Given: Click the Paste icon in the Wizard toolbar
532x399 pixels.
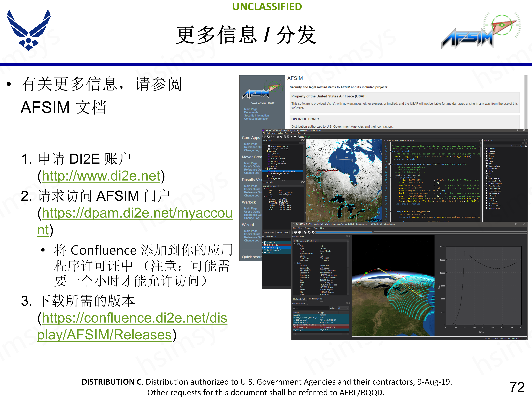Looking at the screenshot, I should tap(281, 137).
